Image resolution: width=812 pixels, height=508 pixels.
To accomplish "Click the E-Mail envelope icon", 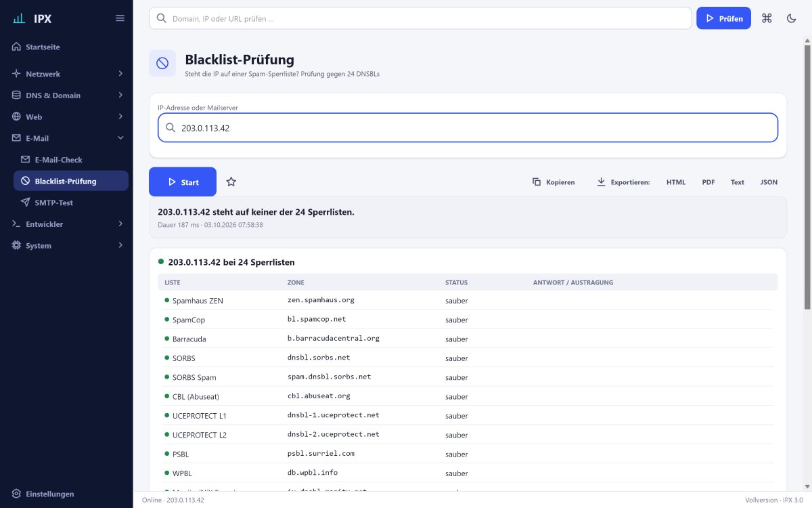I will pos(16,138).
